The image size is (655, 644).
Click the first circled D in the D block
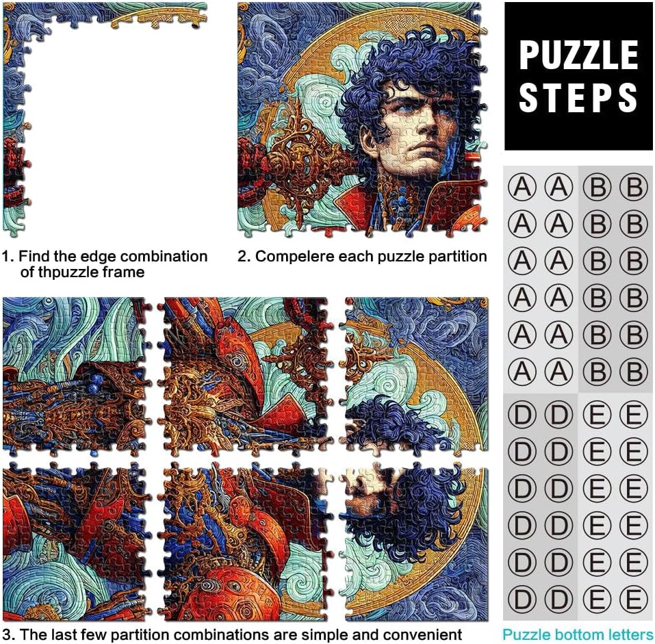point(522,415)
